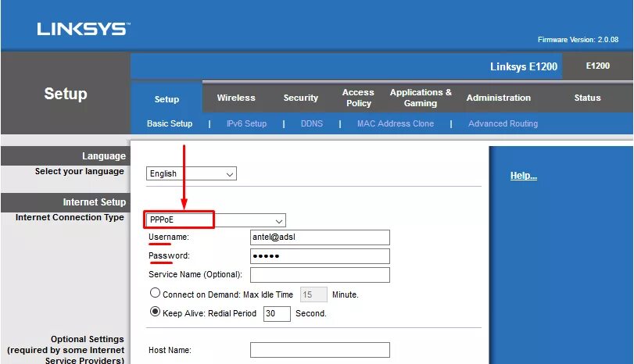The width and height of the screenshot is (634, 364).
Task: Expand the English language dropdown
Action: [192, 173]
